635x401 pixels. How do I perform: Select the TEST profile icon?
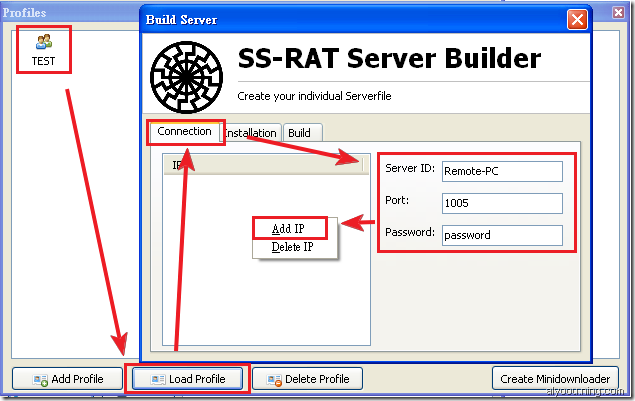coord(44,50)
